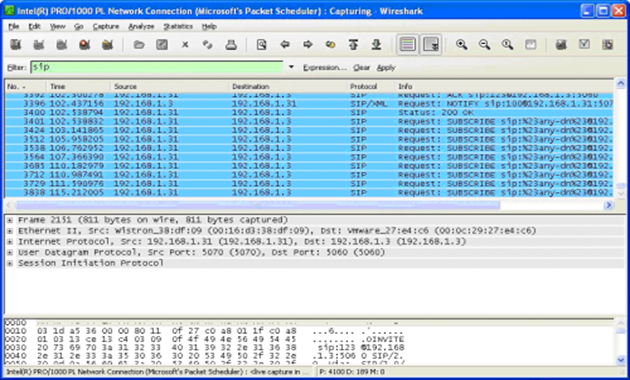Image resolution: width=630 pixels, height=380 pixels.
Task: Edit display filters toolbar icon
Action: pos(584,45)
